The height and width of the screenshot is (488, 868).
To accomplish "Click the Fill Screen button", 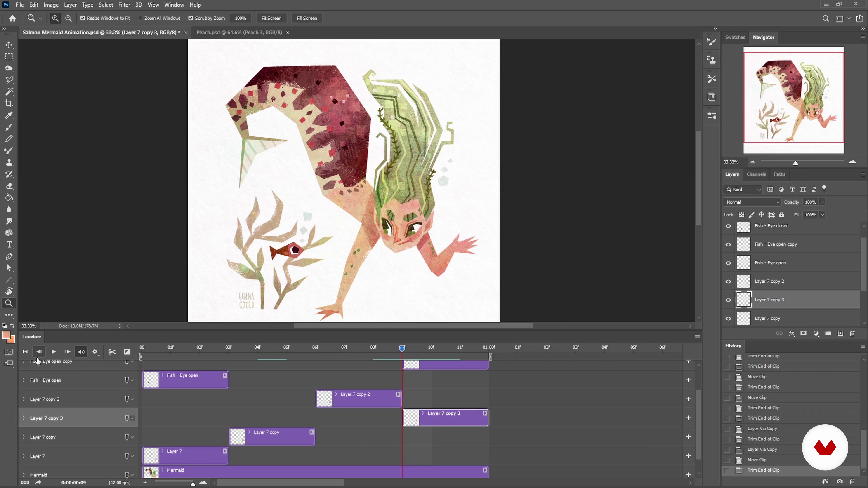I will (x=306, y=18).
